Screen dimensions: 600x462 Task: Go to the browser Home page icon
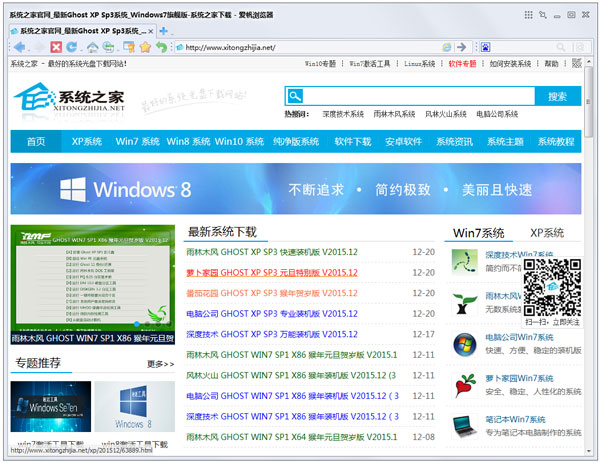tap(92, 47)
